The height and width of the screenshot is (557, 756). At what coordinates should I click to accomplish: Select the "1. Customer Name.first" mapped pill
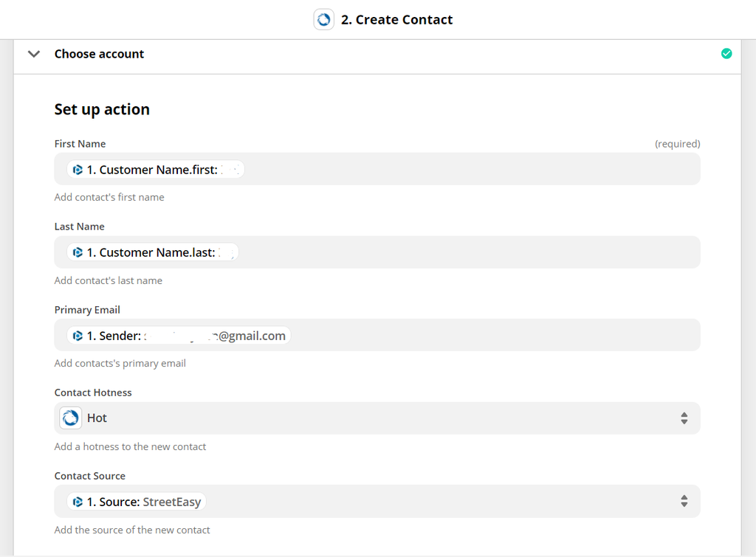click(x=155, y=169)
